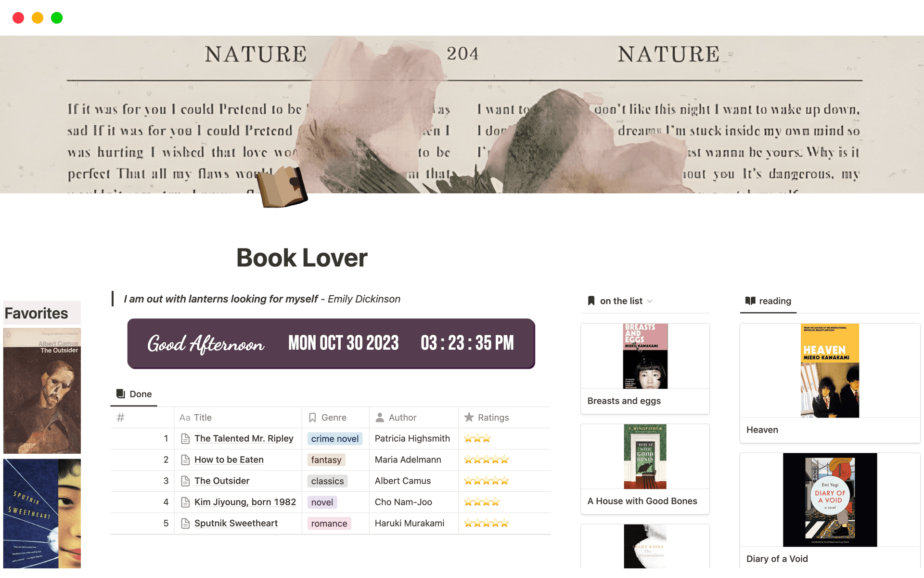Open the 'reading' gallery tab
Viewport: 924px width, 578px height.
click(768, 301)
